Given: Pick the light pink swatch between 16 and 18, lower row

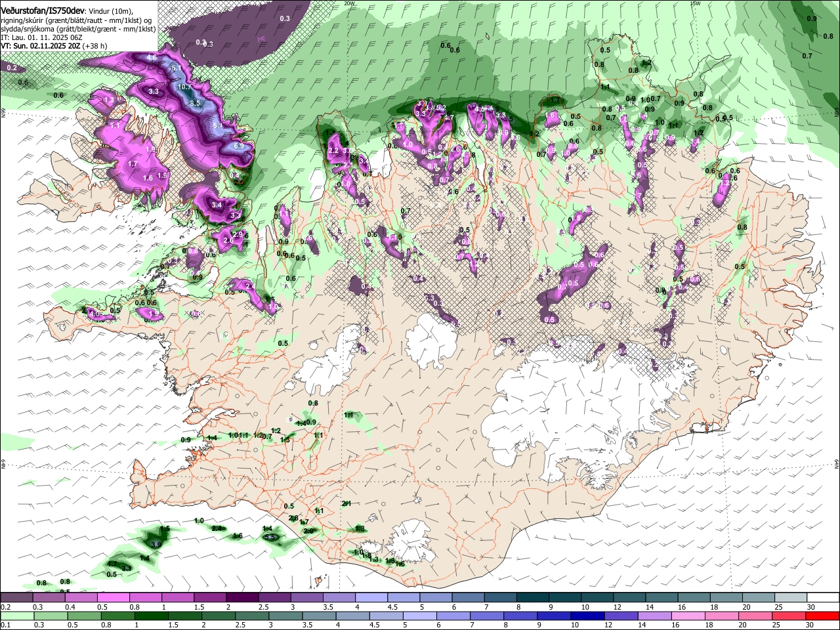Looking at the screenshot, I should coord(688,616).
